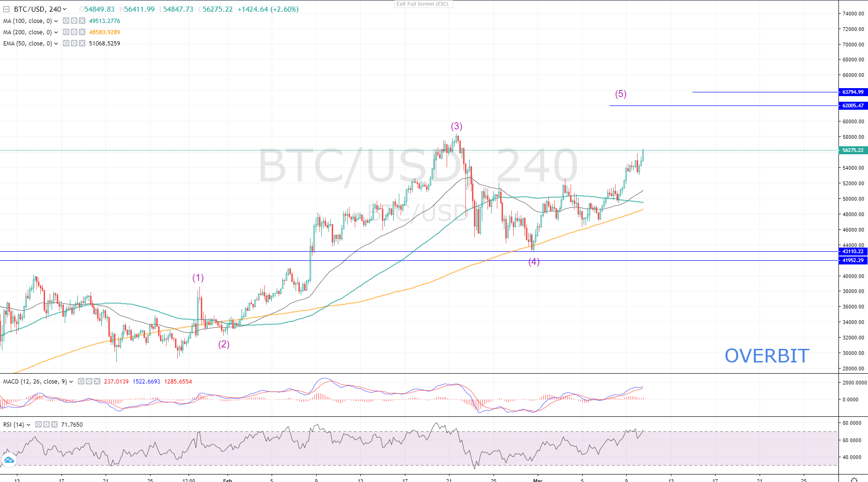Hide the EMA 50 indicator with eye icon

(66, 44)
